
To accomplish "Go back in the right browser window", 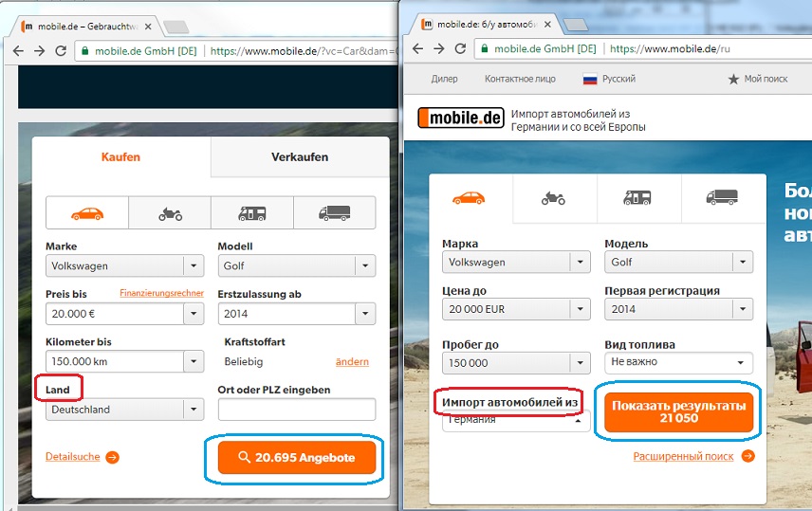I will point(418,48).
